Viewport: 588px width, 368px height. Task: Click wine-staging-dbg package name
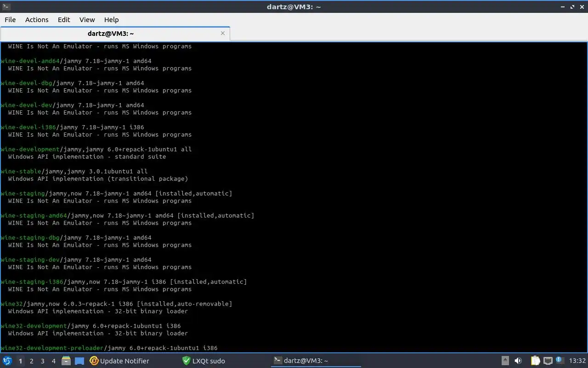click(x=30, y=238)
